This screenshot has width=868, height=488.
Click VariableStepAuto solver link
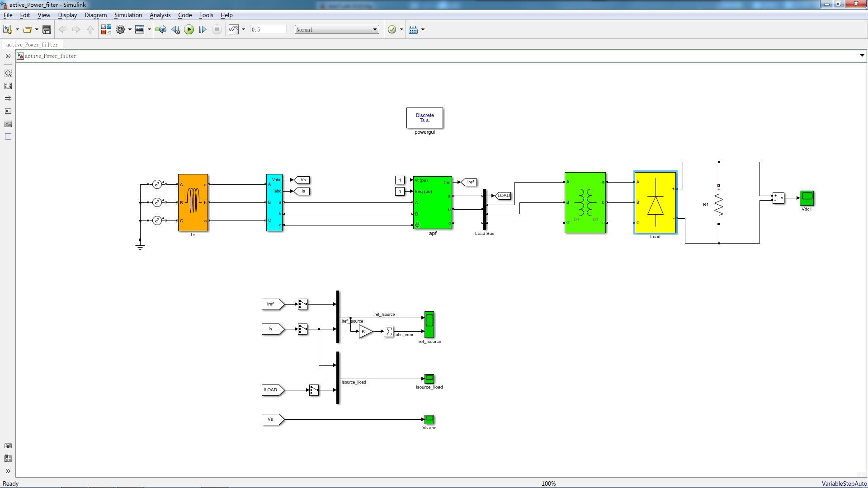pos(844,483)
